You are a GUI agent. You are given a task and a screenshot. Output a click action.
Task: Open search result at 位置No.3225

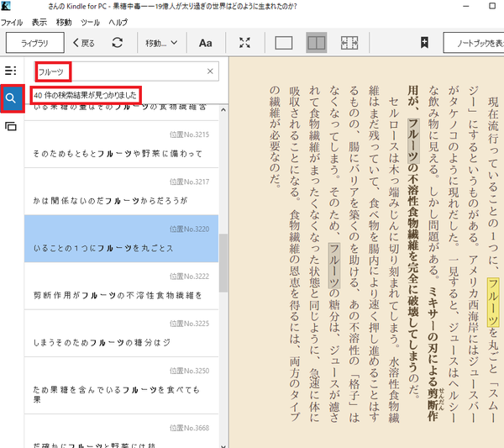122,334
